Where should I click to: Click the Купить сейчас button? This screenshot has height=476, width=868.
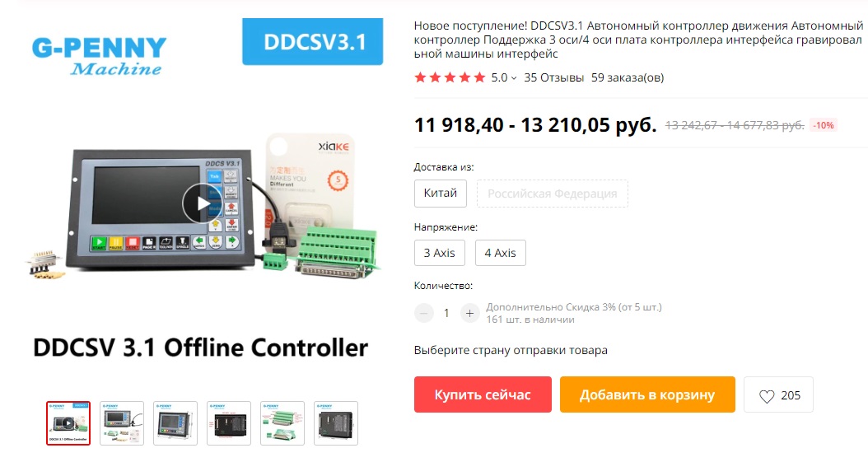click(x=483, y=394)
